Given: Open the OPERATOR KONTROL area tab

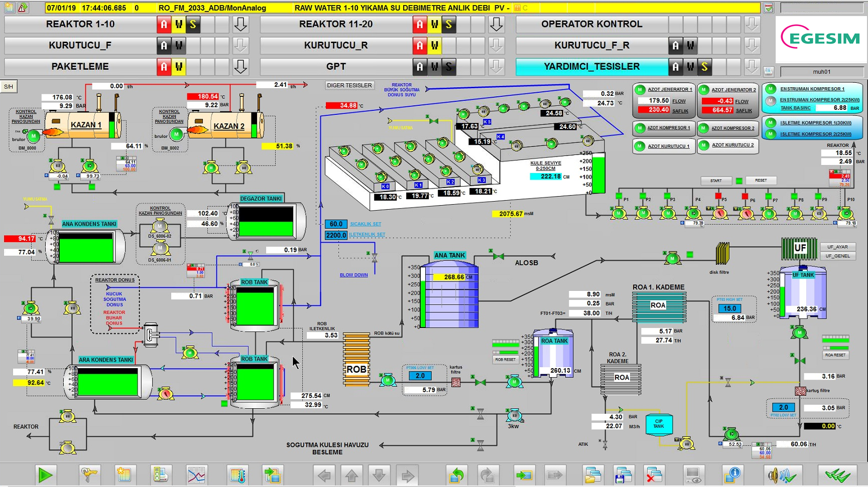Looking at the screenshot, I should (592, 24).
